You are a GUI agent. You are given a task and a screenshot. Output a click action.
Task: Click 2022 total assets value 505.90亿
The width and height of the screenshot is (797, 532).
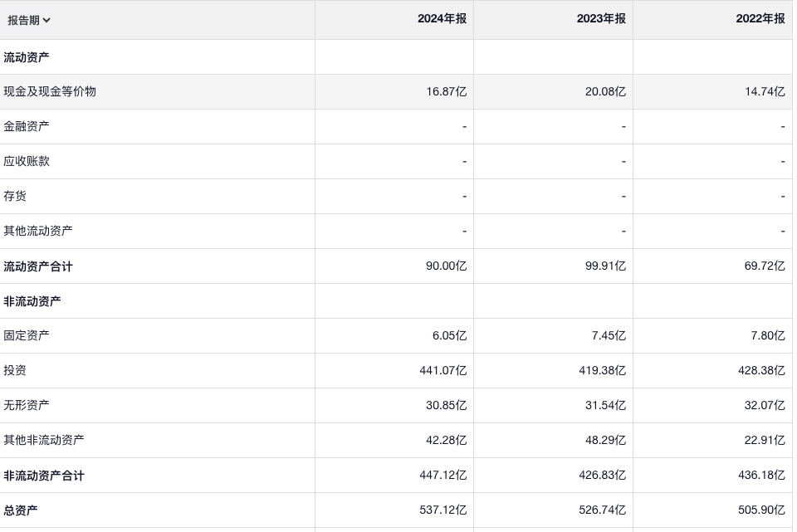761,510
